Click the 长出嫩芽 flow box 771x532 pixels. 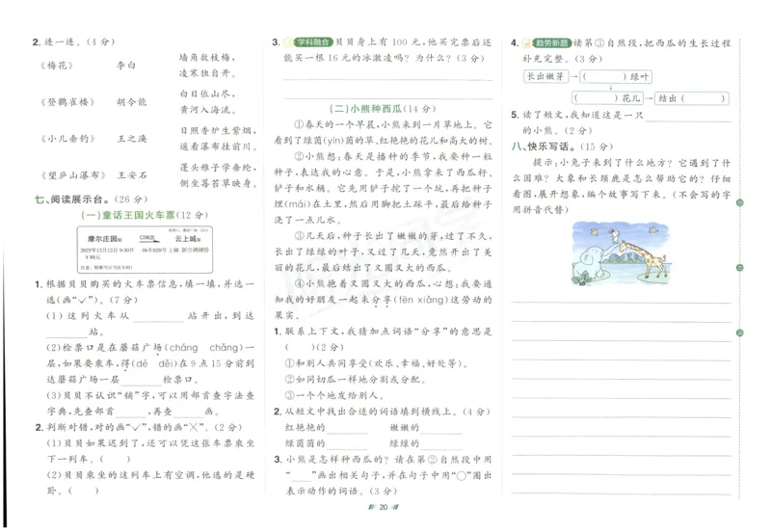click(545, 76)
